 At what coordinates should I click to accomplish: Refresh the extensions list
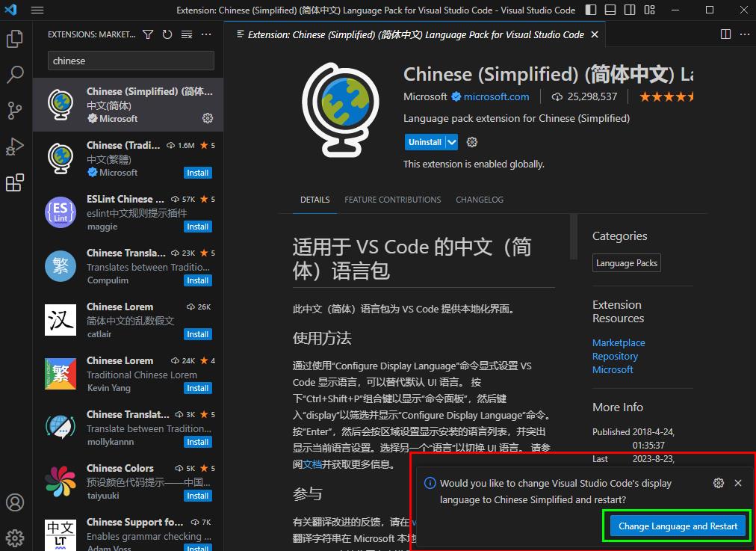click(x=167, y=34)
